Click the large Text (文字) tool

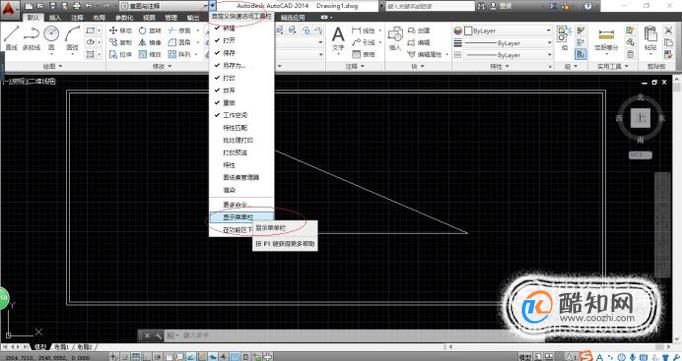(x=338, y=38)
